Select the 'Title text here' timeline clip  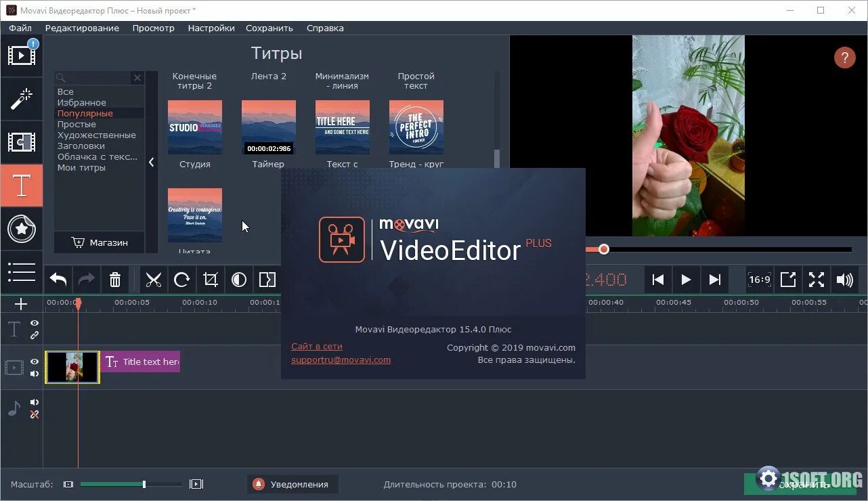pyautogui.click(x=140, y=362)
